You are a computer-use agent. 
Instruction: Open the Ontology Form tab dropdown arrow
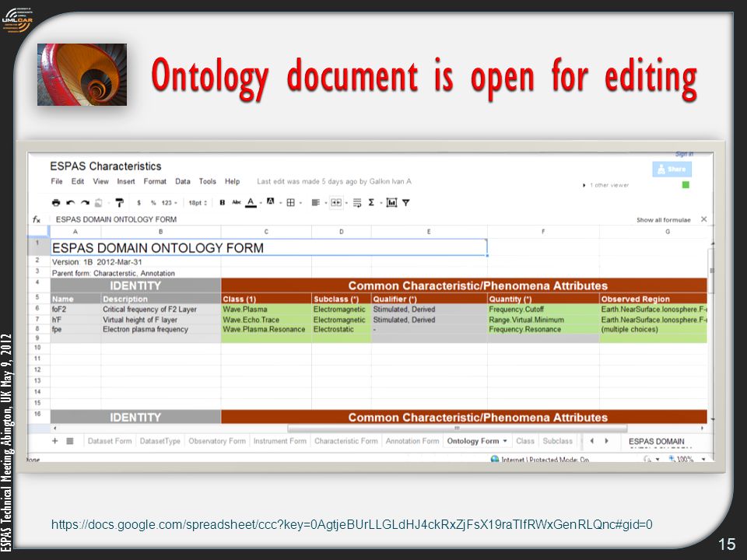point(505,441)
